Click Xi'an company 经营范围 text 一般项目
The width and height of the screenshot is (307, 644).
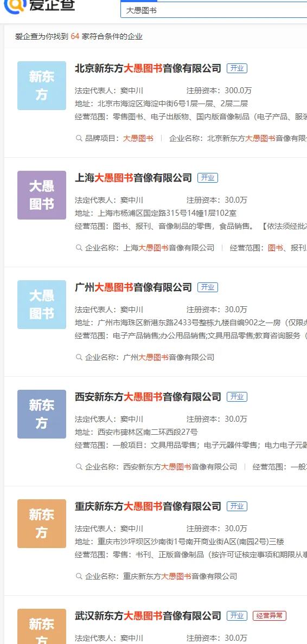point(209,445)
